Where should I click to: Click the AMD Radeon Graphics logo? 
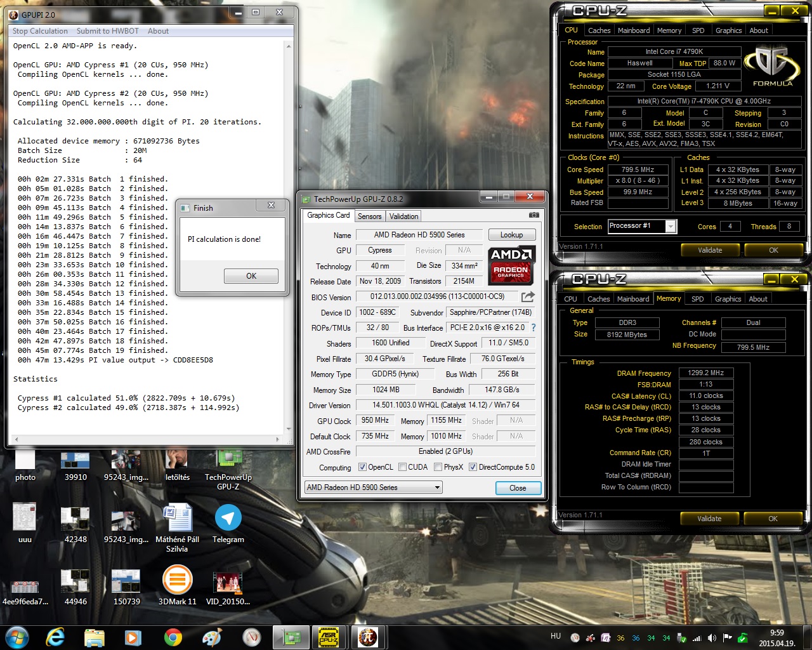coord(511,265)
